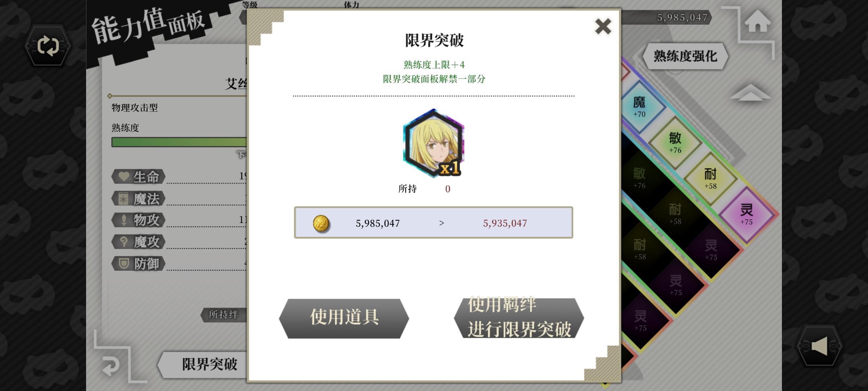This screenshot has width=868, height=391.
Task: Tap the character hexagon portrait item
Action: [433, 143]
